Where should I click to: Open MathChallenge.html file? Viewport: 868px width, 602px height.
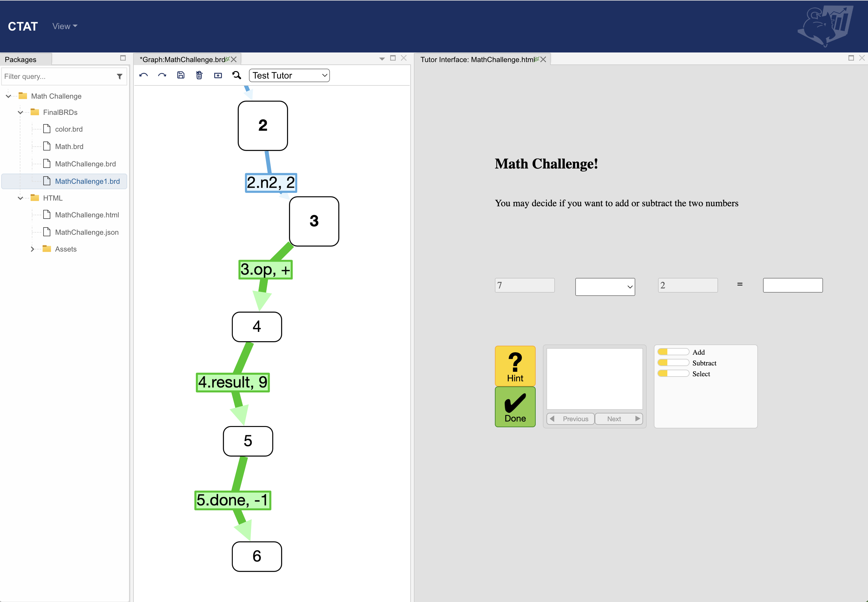(x=87, y=215)
